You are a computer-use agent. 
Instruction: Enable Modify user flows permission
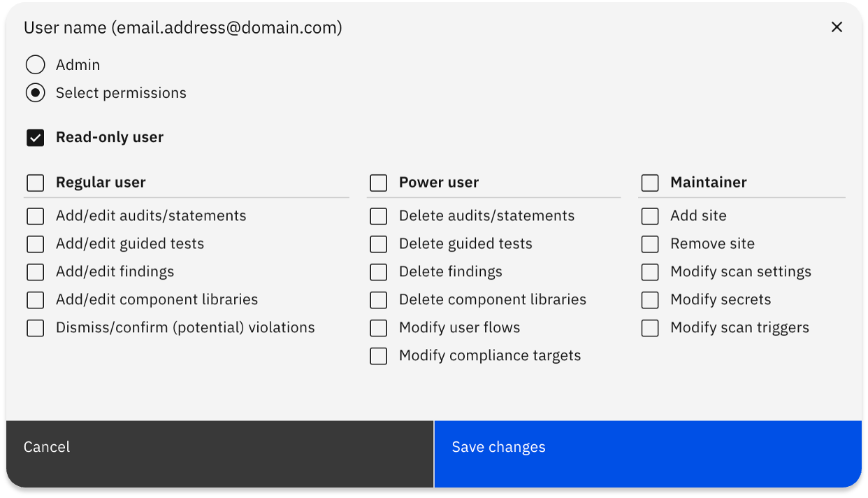click(378, 328)
